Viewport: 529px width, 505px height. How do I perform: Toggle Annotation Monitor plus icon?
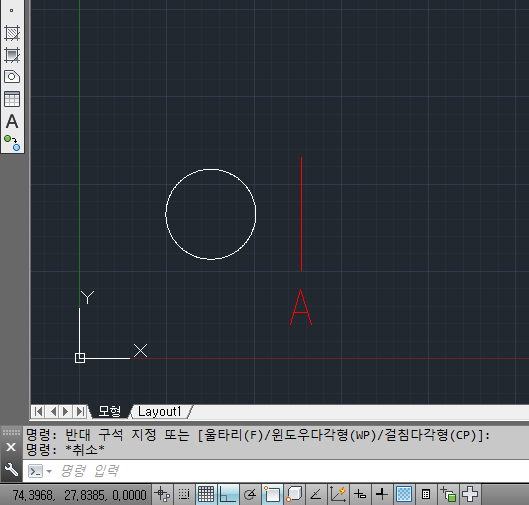pos(470,495)
